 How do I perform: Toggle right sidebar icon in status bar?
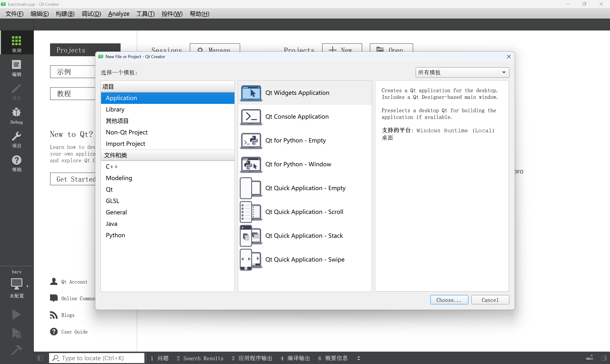coord(604,358)
